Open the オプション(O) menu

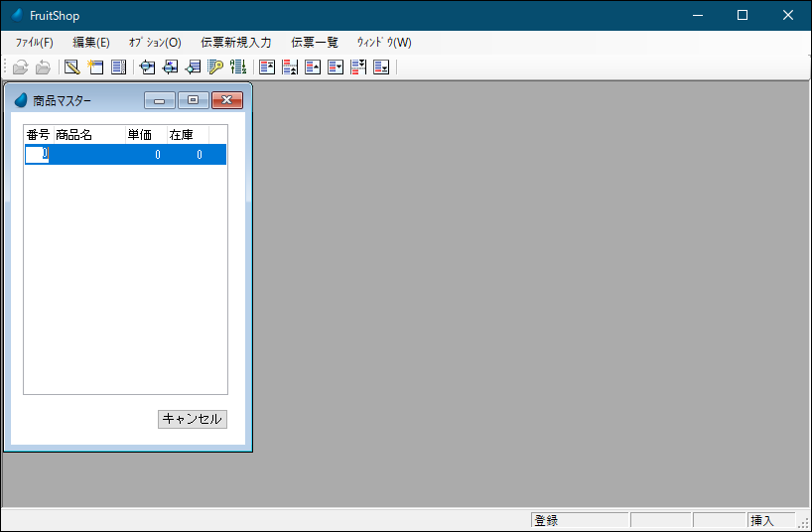point(155,43)
